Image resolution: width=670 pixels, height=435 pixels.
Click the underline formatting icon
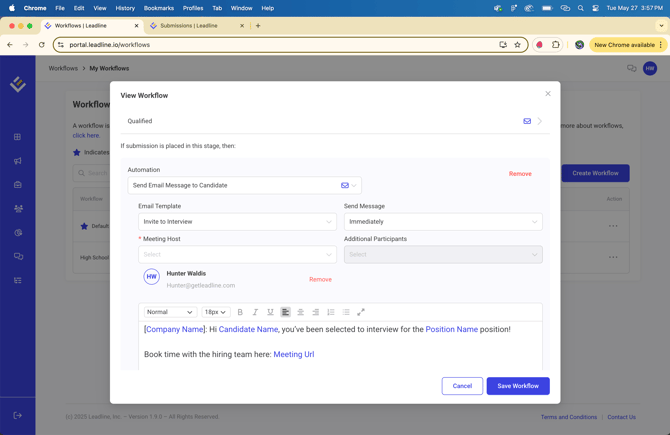[270, 312]
